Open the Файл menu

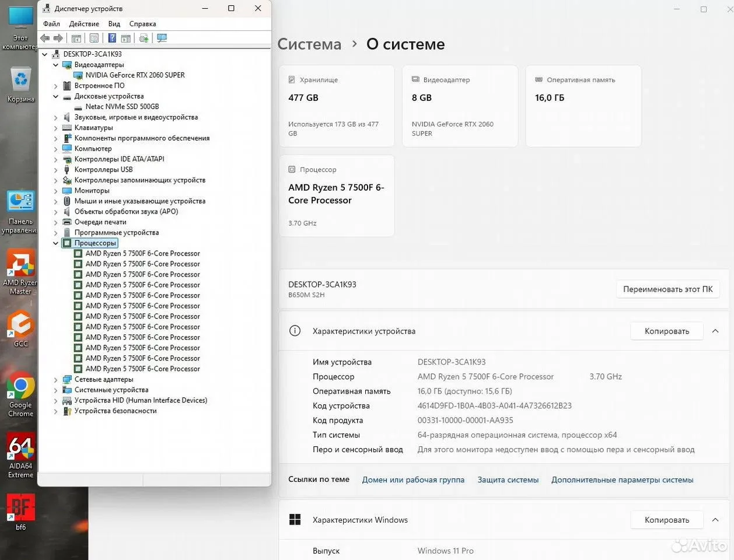(51, 24)
